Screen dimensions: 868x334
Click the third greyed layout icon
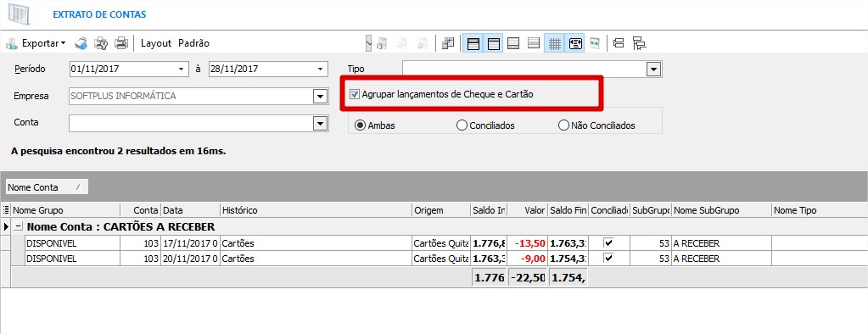click(423, 43)
